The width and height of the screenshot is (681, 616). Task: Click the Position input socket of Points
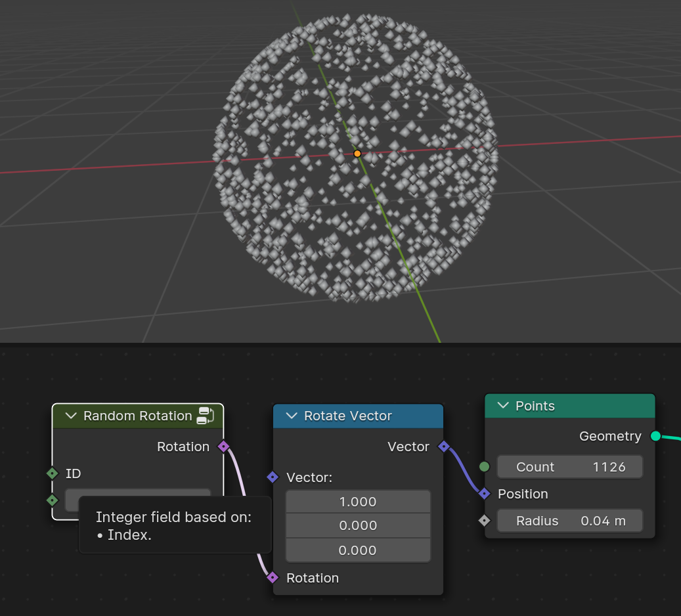tap(484, 493)
